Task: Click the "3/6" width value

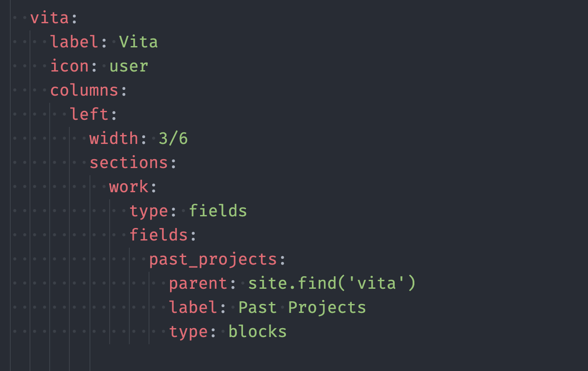Action: (x=173, y=139)
